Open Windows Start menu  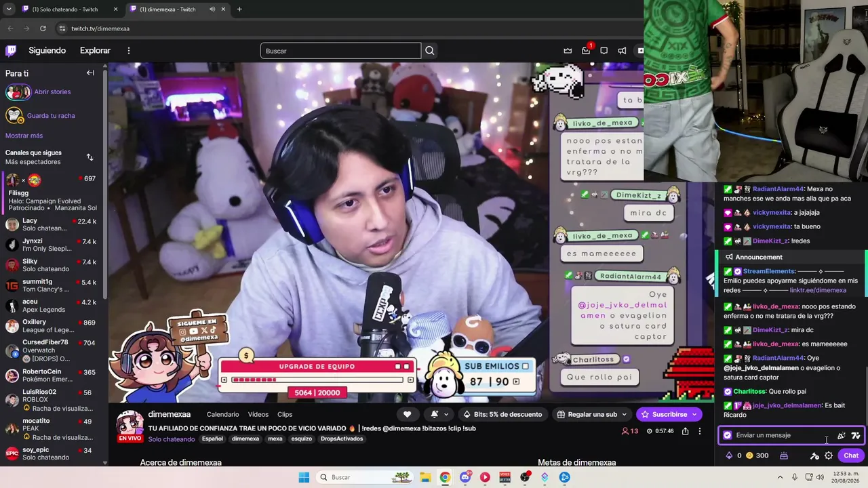(304, 477)
